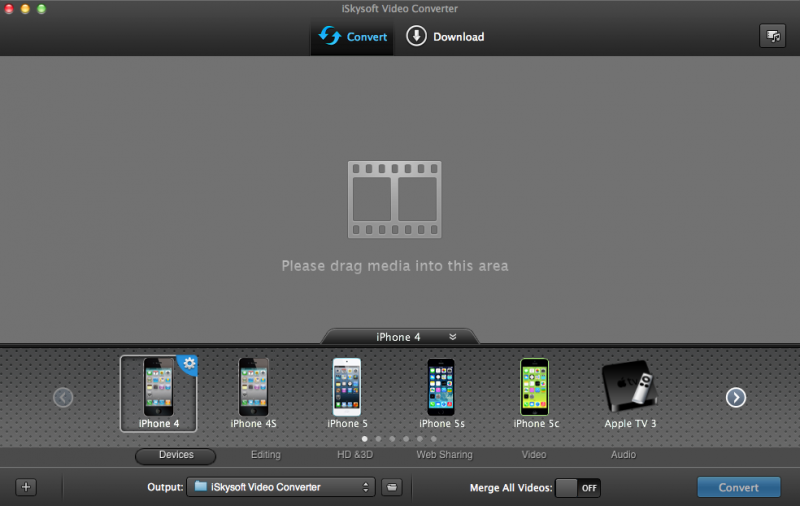Open settings gear on iPhone 4 preset

coord(186,365)
